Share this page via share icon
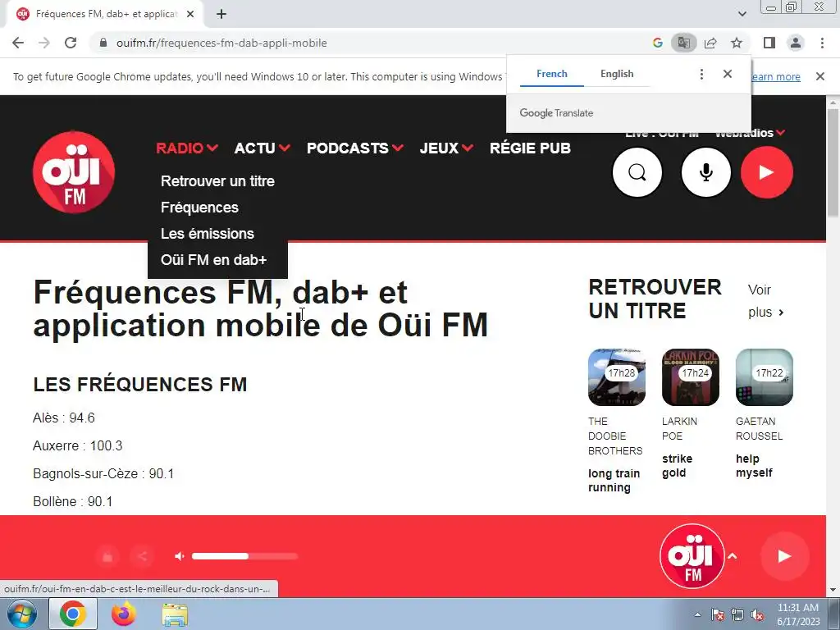Viewport: 840px width, 630px height. tap(710, 43)
